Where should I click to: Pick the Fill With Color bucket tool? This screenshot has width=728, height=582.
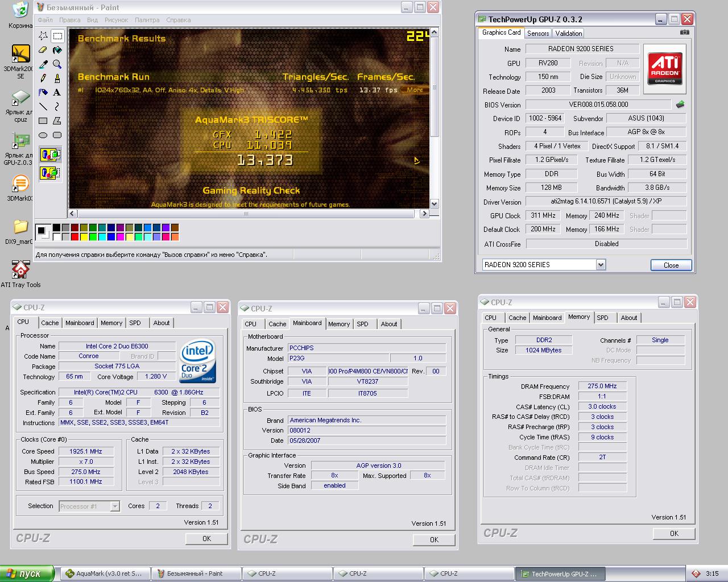pos(57,50)
